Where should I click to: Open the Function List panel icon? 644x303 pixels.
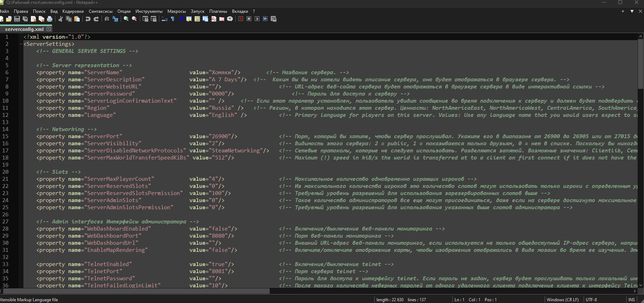214,19
